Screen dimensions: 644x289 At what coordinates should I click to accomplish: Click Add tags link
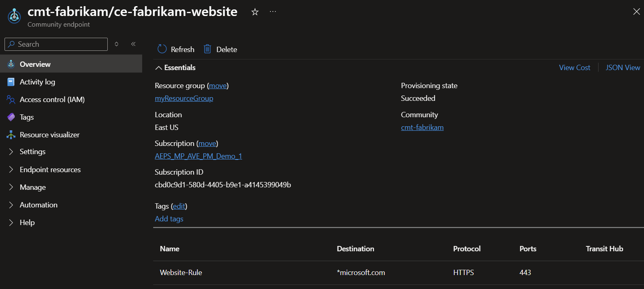coord(169,219)
